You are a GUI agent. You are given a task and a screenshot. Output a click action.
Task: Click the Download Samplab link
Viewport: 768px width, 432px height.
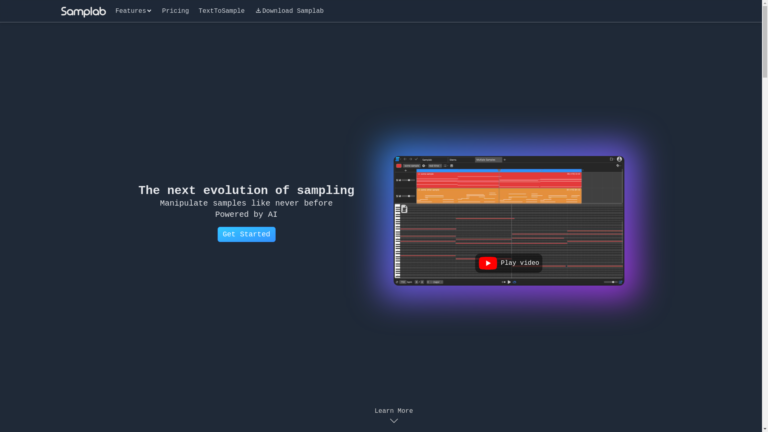(293, 11)
